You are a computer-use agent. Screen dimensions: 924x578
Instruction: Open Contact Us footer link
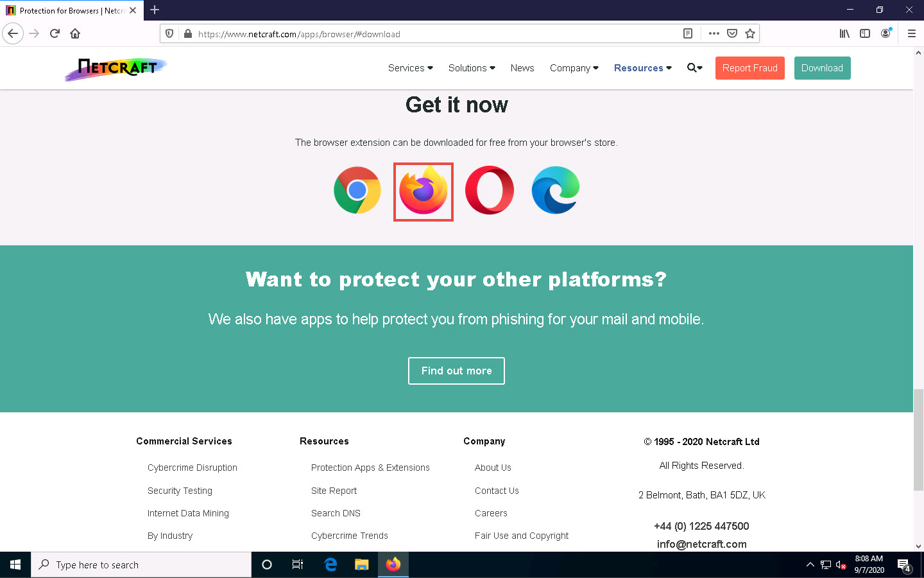point(497,491)
